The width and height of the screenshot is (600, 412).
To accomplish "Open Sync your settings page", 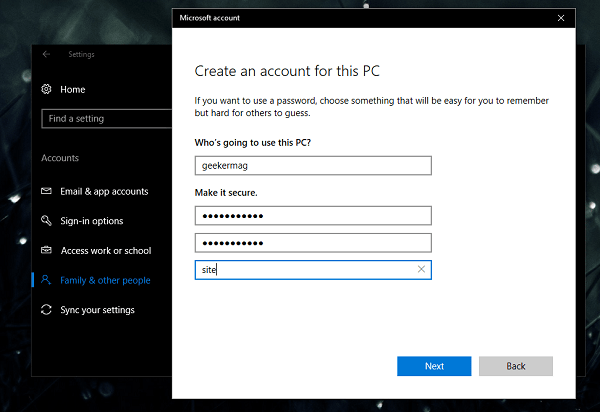I will 98,310.
